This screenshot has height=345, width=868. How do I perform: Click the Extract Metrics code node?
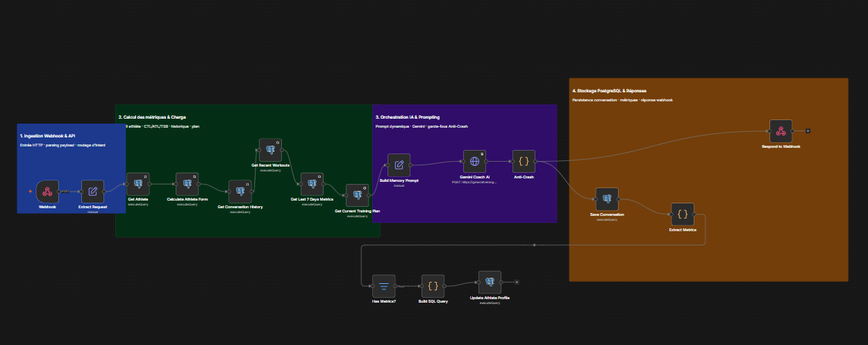tap(683, 214)
